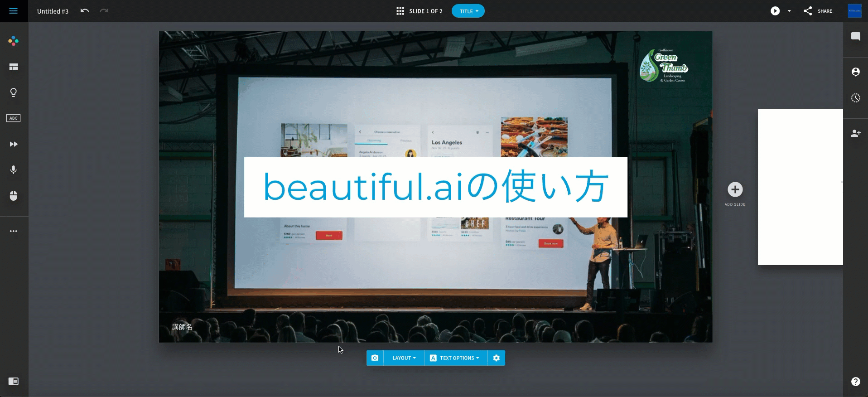Screen dimensions: 868x397
Task: Open the hamburger main menu
Action: (14, 11)
